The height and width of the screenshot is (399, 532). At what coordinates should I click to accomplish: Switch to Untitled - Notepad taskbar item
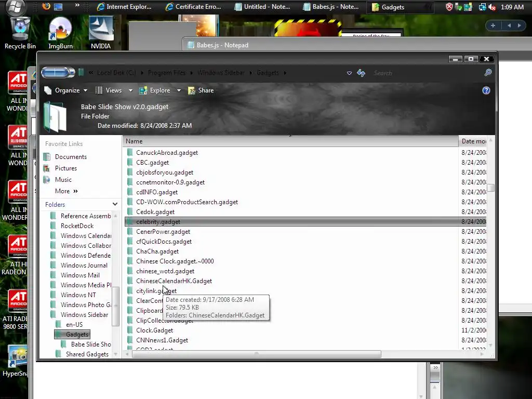[262, 7]
